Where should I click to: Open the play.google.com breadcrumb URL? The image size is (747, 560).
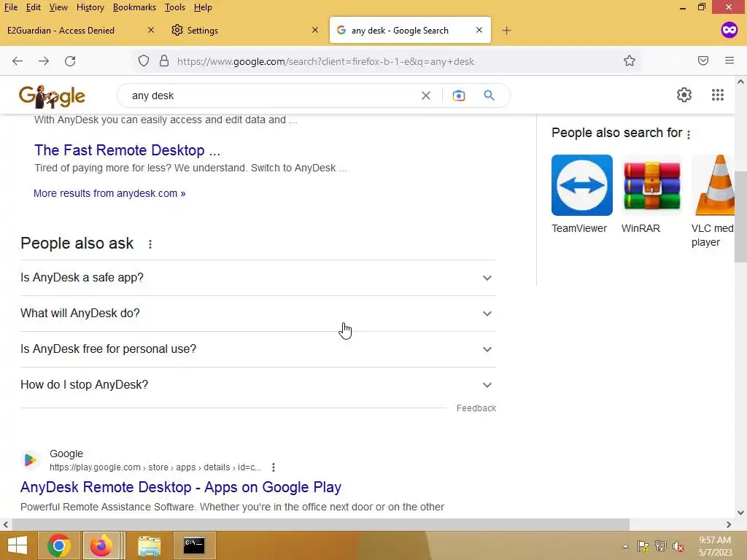click(155, 467)
